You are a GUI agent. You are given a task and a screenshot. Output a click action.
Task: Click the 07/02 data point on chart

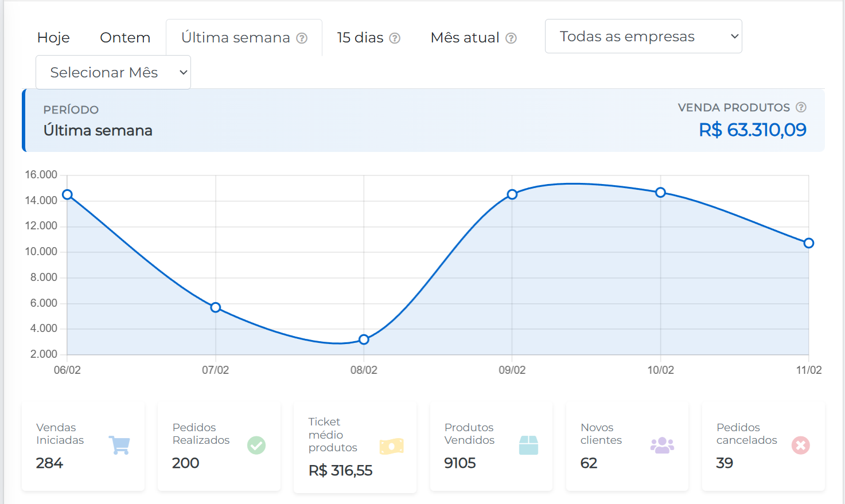click(x=216, y=307)
